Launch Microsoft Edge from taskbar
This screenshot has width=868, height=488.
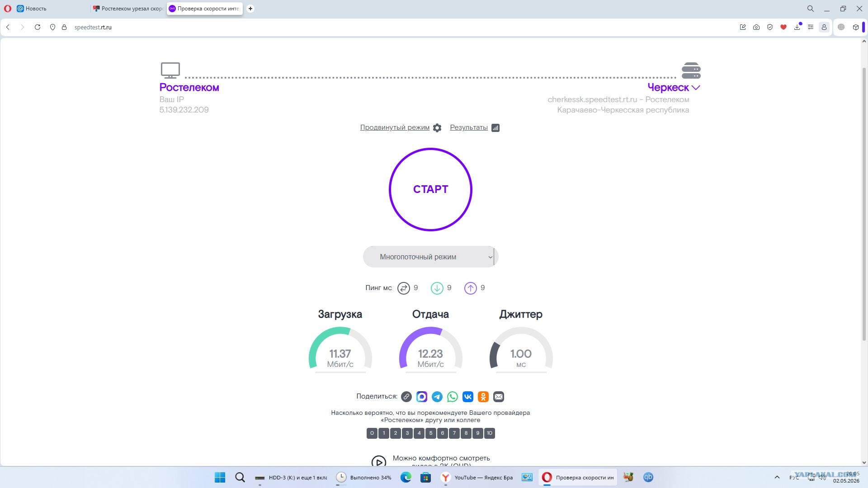tap(406, 477)
